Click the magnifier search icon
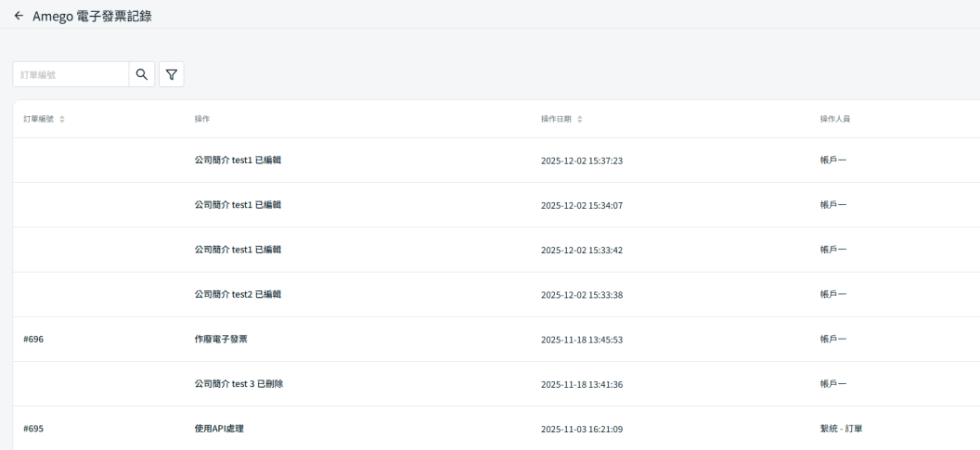The height and width of the screenshot is (450, 980). tap(142, 74)
